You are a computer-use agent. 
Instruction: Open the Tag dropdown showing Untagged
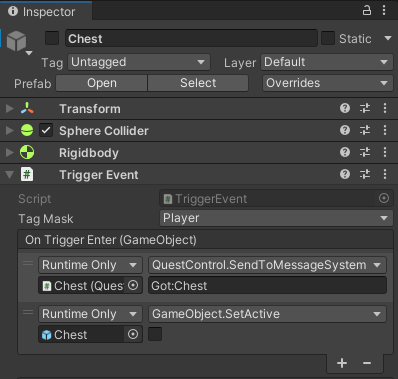click(x=139, y=62)
